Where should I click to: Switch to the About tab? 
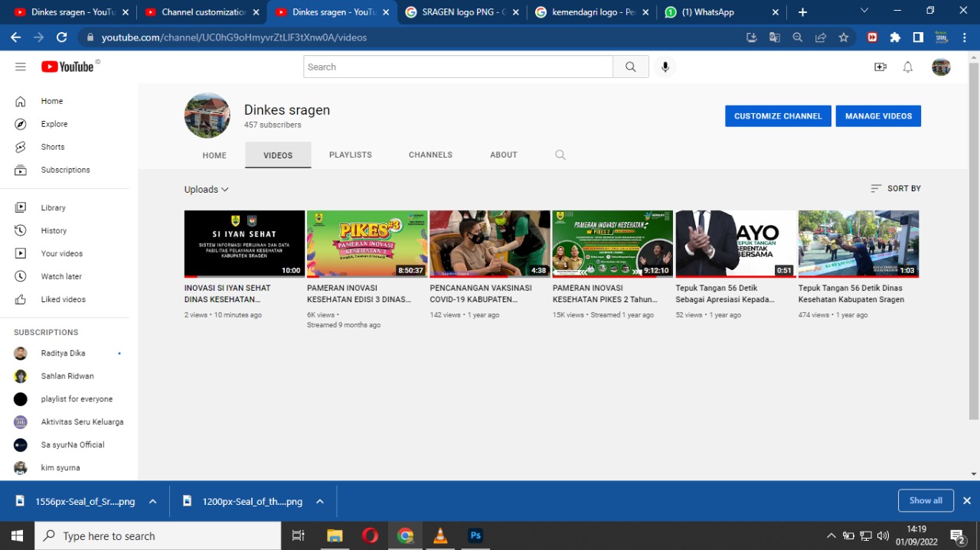click(503, 155)
